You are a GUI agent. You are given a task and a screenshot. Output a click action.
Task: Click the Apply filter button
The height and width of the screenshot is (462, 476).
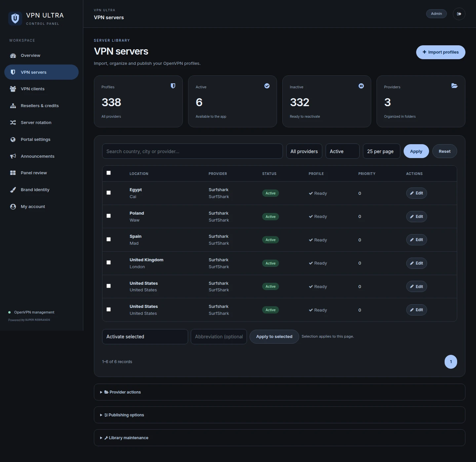coord(416,151)
